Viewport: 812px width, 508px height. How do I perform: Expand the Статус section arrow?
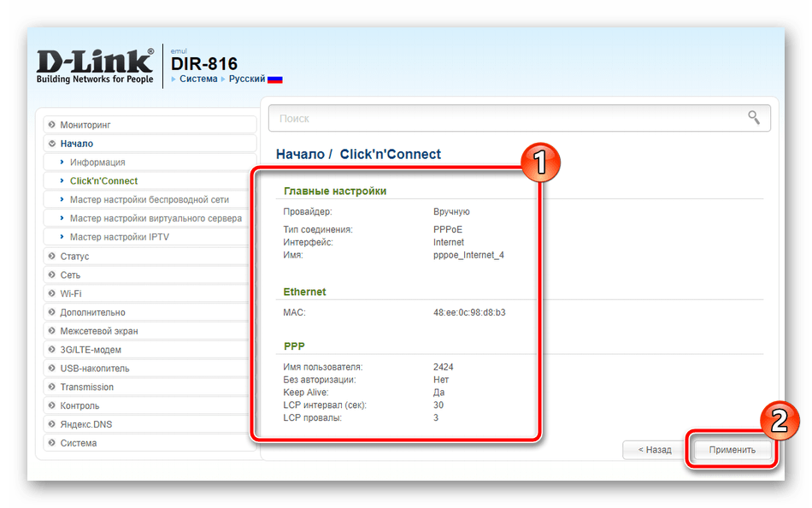52,256
